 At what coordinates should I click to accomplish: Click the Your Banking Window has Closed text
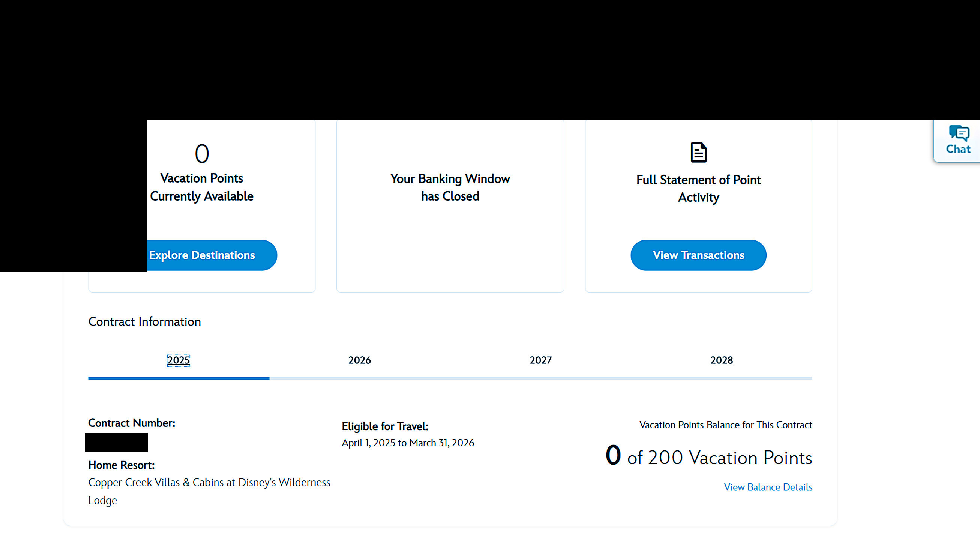pyautogui.click(x=450, y=187)
